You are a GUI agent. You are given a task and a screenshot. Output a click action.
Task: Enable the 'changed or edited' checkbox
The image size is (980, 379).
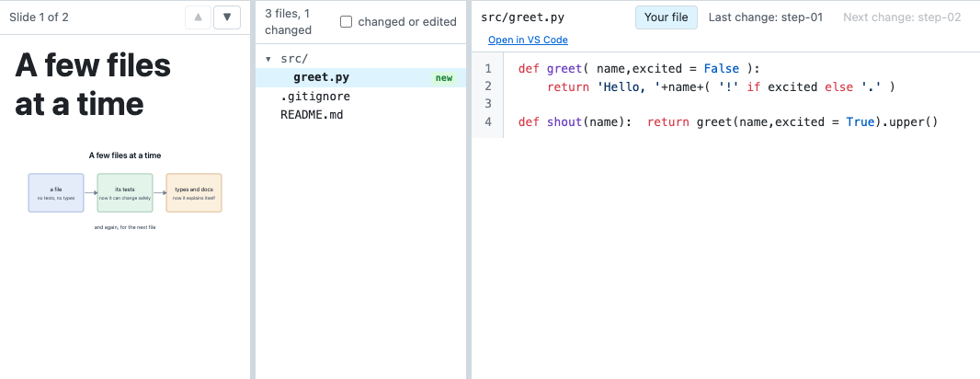tap(346, 22)
